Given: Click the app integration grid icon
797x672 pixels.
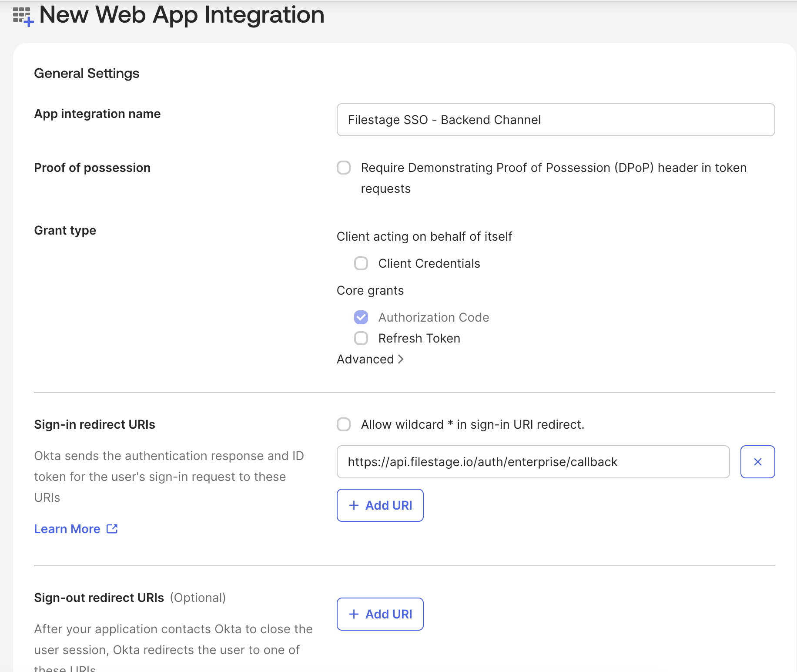Looking at the screenshot, I should click(x=23, y=17).
